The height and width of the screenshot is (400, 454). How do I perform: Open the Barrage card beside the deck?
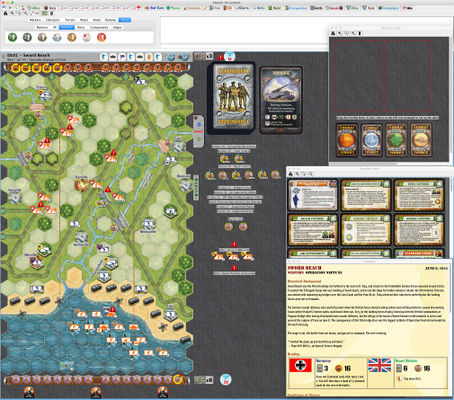coord(281,100)
